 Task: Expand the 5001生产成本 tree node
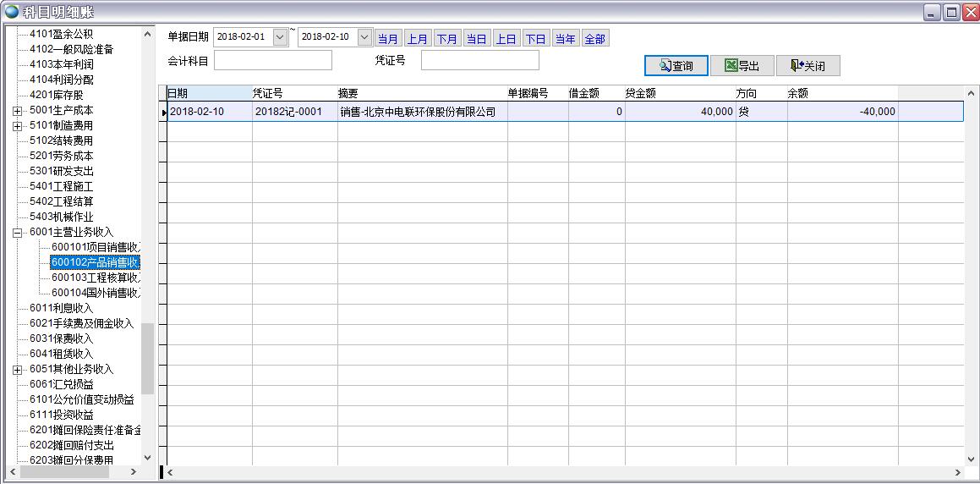(x=18, y=111)
